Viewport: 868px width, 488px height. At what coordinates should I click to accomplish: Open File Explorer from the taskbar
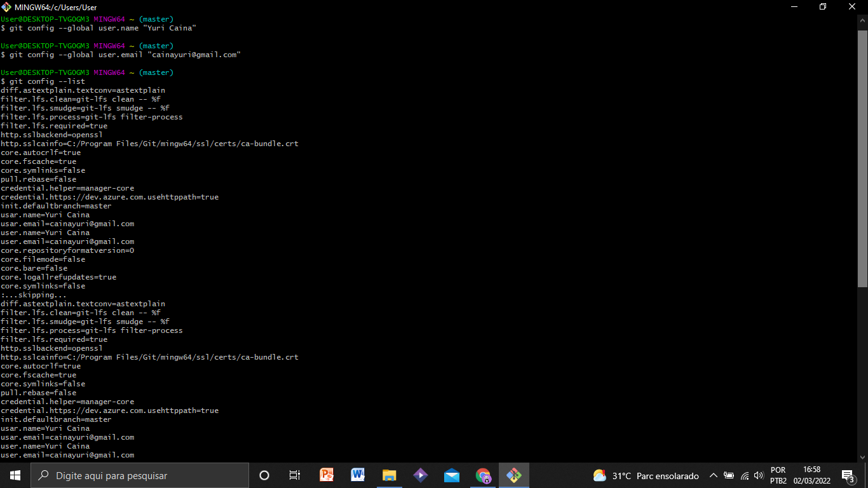[389, 475]
